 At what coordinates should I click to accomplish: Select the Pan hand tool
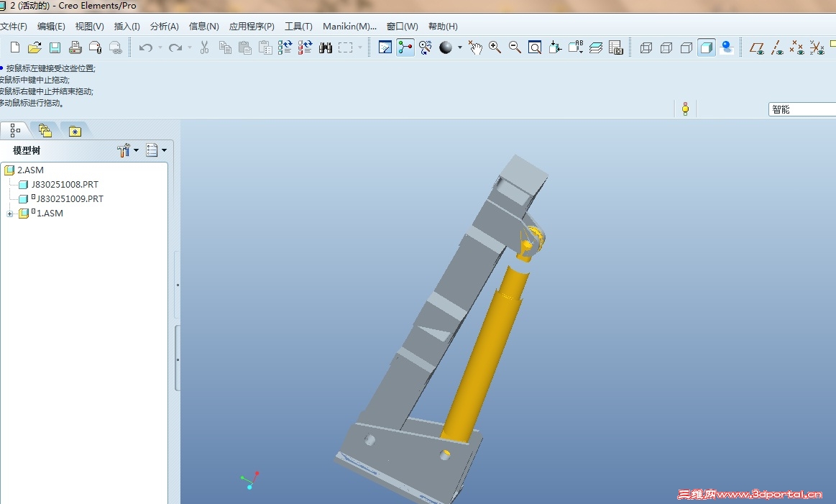(x=475, y=47)
